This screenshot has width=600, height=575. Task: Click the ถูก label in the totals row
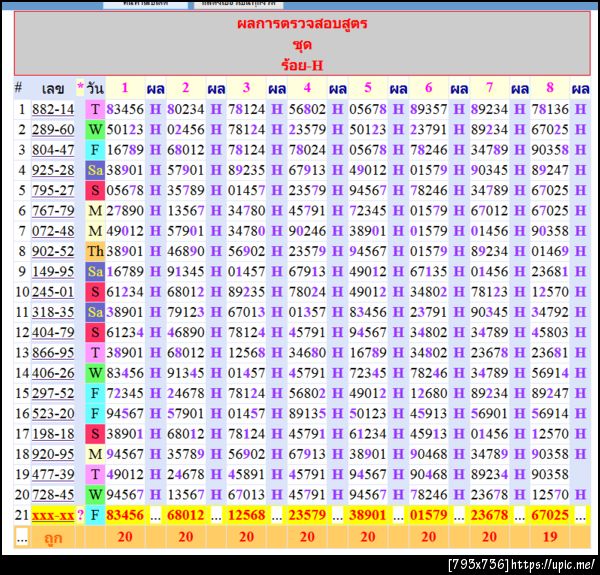[53, 538]
